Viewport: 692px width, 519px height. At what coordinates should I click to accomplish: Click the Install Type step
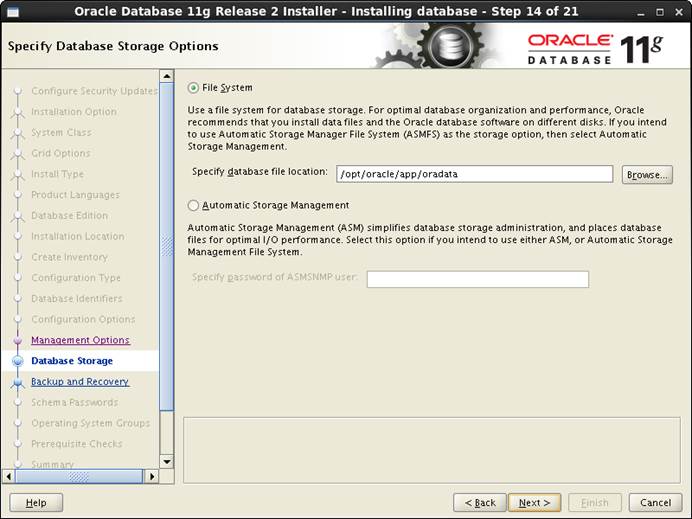[57, 174]
